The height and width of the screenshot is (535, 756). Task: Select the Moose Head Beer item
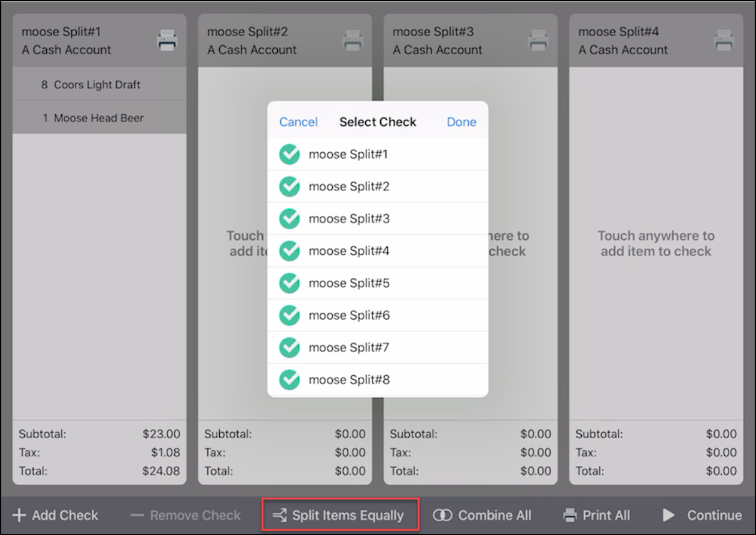point(99,118)
